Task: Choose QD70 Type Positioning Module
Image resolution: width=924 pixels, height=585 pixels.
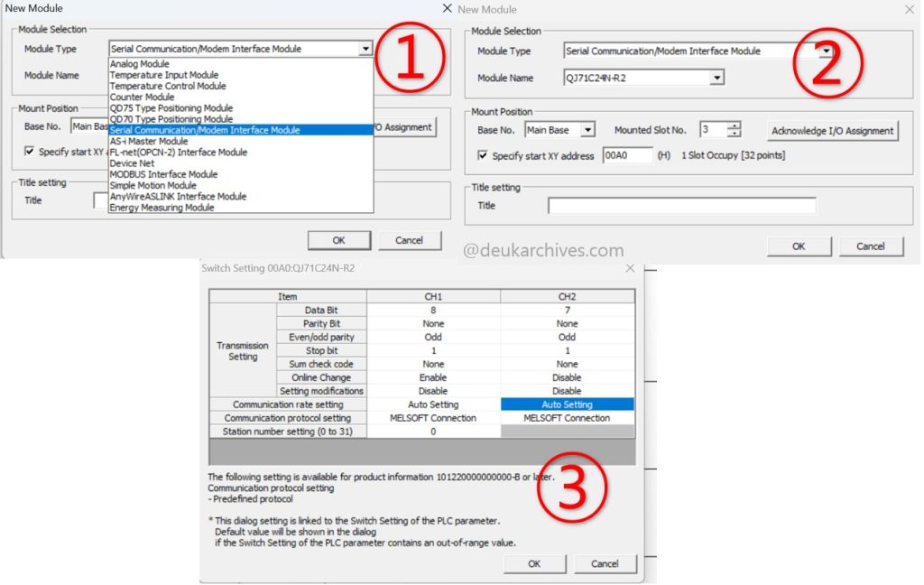Action: coord(241,118)
